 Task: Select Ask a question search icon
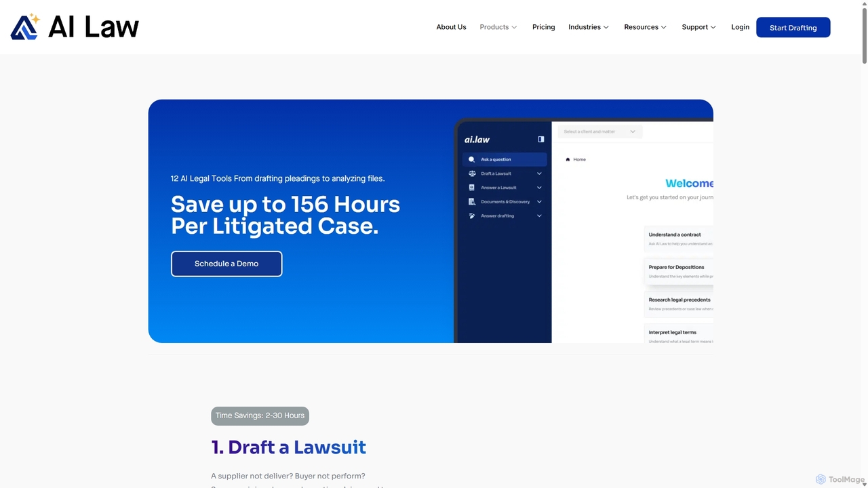(472, 159)
